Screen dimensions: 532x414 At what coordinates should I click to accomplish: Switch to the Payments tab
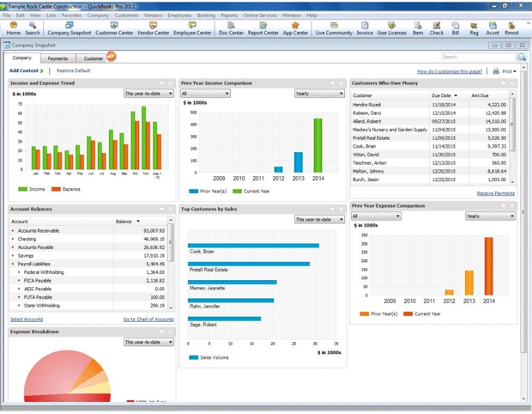pyautogui.click(x=57, y=58)
